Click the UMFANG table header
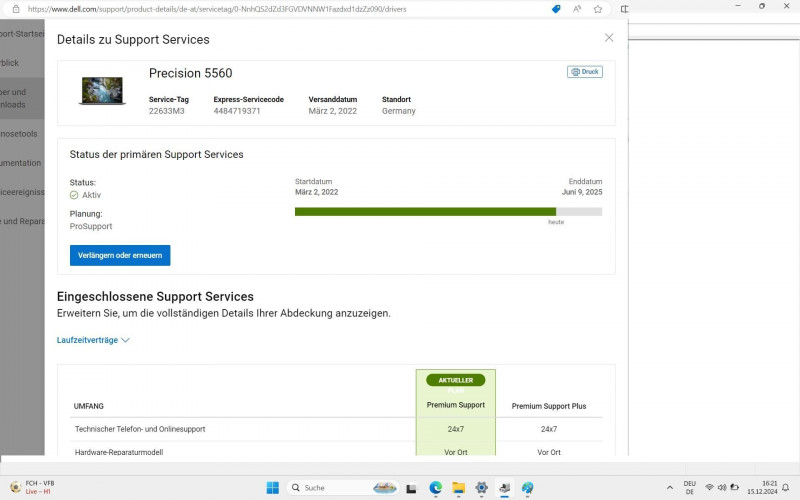The height and width of the screenshot is (500, 800). click(89, 406)
